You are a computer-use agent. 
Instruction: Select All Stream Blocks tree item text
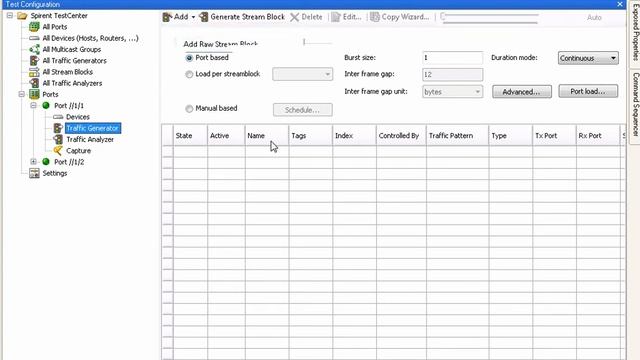coord(68,72)
